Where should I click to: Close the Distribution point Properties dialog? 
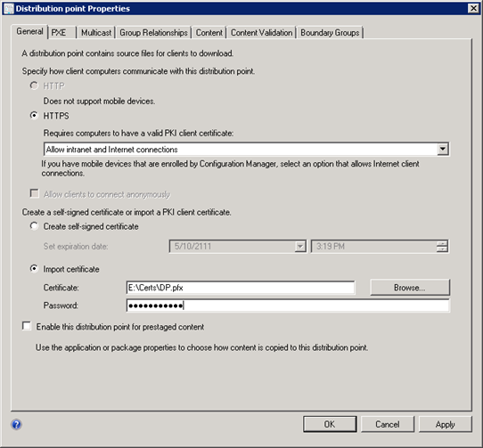[x=473, y=8]
